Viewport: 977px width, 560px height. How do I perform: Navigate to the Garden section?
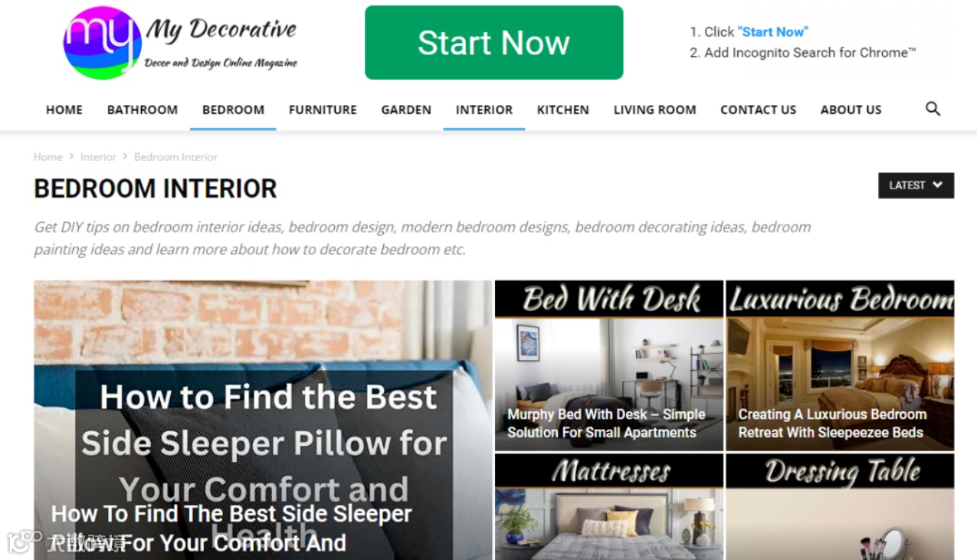tap(406, 110)
